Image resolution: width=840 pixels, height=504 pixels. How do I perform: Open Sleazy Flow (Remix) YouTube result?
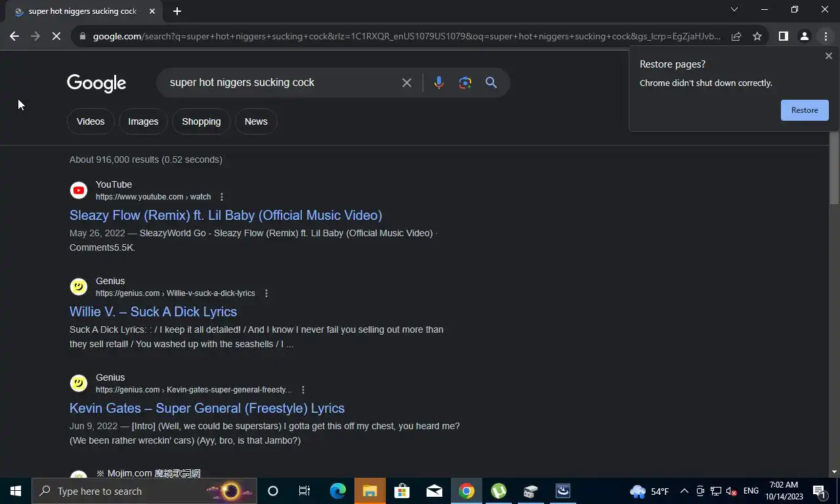point(226,215)
